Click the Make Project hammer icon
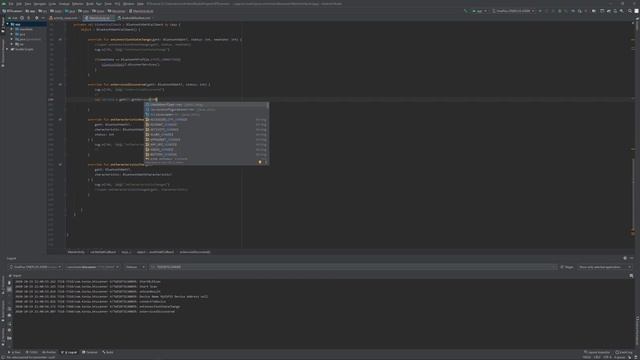 (x=466, y=11)
